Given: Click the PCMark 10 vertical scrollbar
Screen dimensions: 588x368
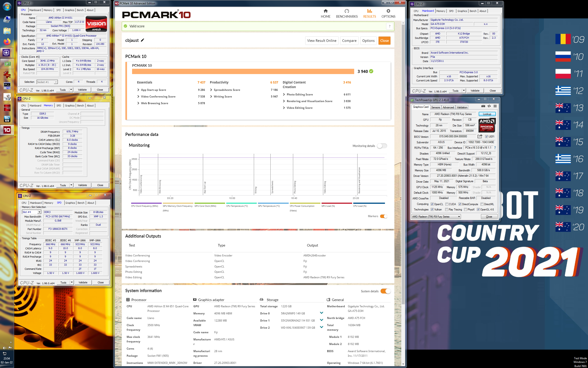Looking at the screenshot, I should point(403,164).
